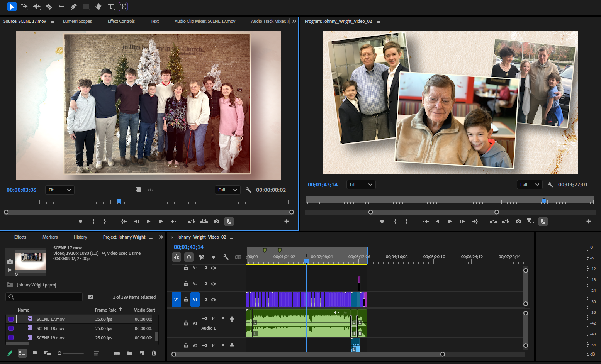Open the timeline display settings wrench
The width and height of the screenshot is (601, 364).
[x=226, y=257]
